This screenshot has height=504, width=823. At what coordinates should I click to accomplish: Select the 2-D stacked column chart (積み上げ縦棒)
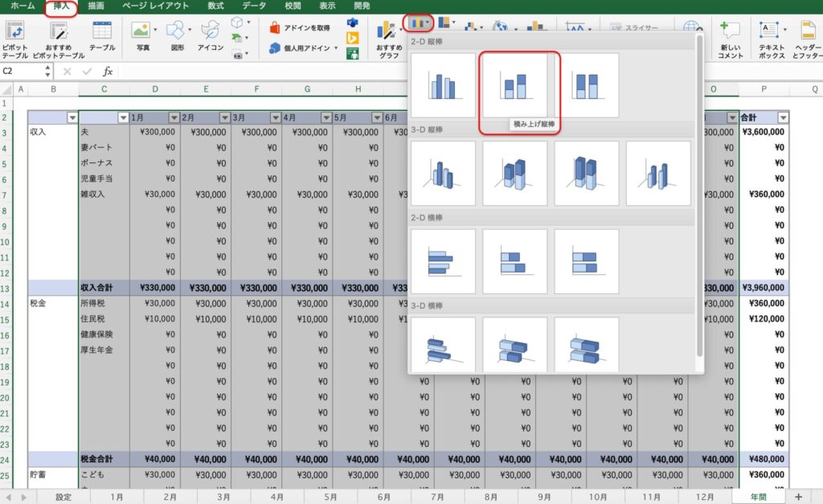514,85
